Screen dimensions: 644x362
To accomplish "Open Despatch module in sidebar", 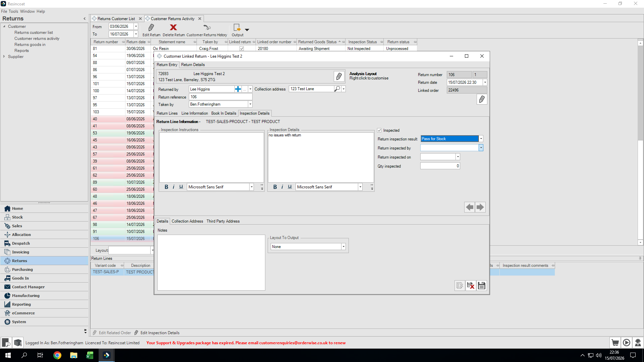I will pos(44,243).
